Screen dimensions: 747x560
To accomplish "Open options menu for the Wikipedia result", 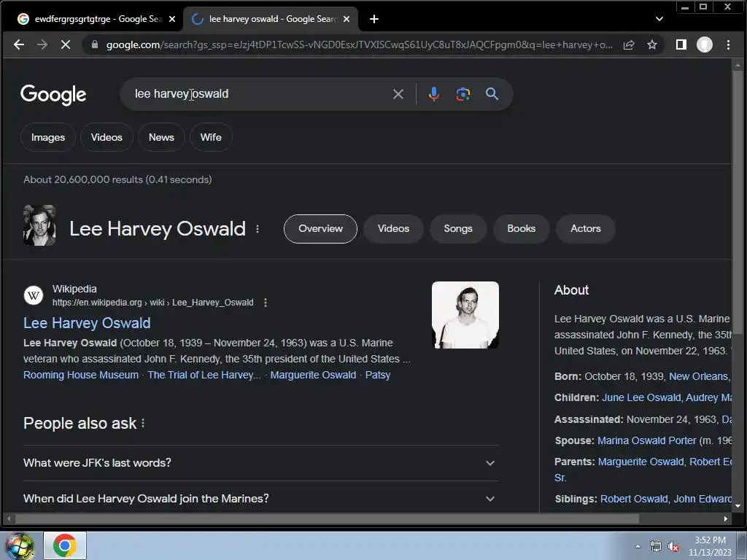I will (x=266, y=303).
